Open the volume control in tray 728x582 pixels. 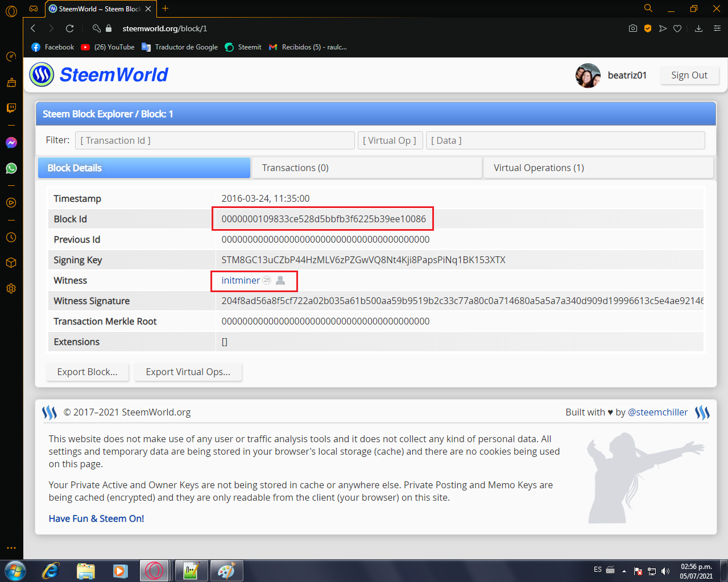[x=665, y=571]
